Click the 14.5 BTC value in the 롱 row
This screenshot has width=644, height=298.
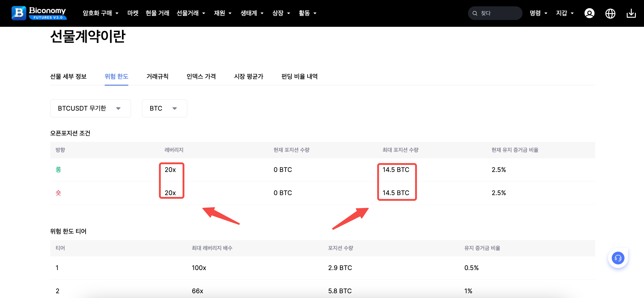click(396, 169)
